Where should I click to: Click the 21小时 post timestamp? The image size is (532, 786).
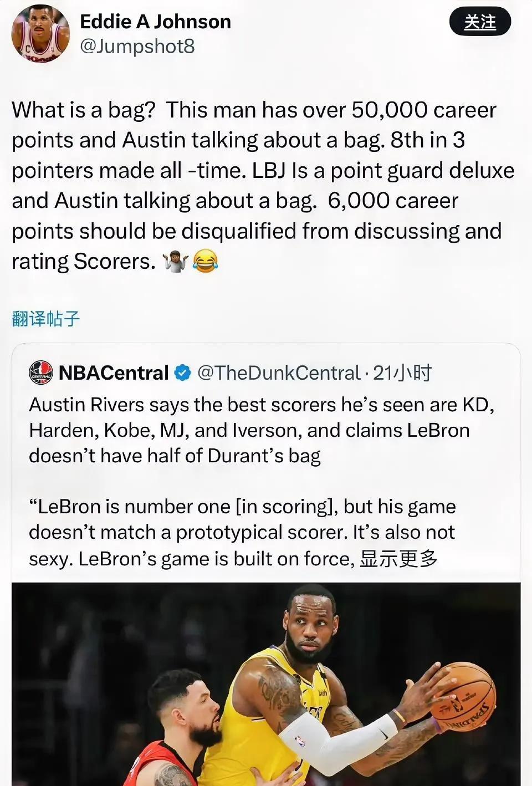tap(402, 372)
